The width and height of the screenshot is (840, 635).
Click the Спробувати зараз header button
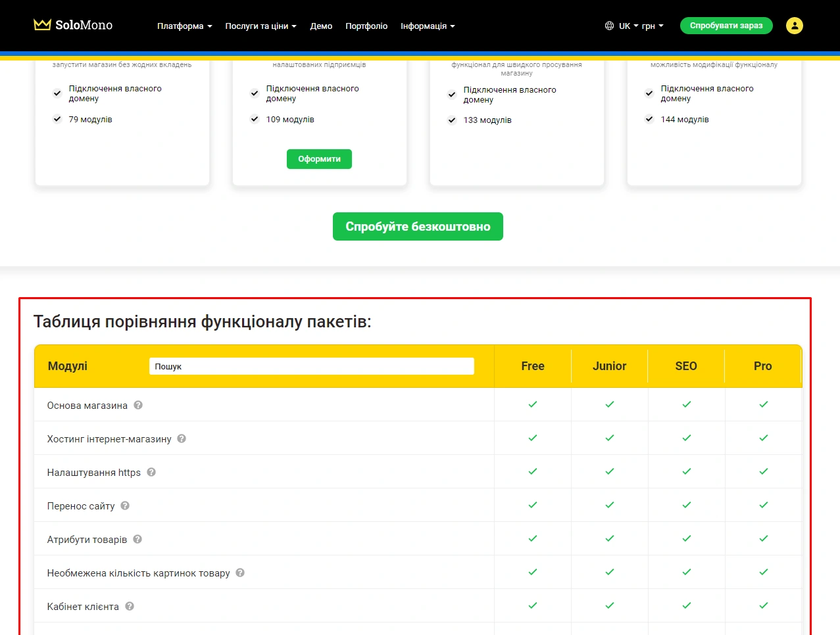click(x=726, y=26)
